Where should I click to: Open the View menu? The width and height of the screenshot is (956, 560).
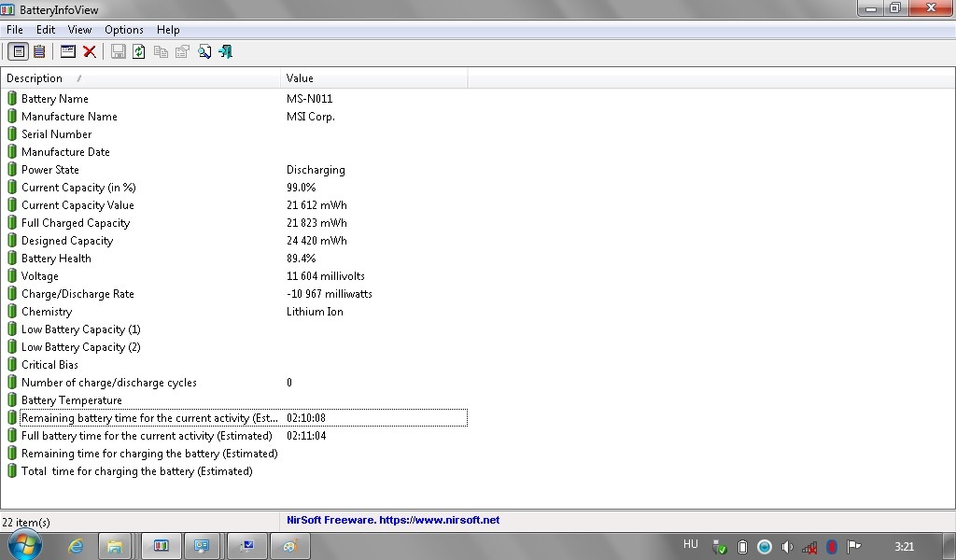pyautogui.click(x=79, y=29)
